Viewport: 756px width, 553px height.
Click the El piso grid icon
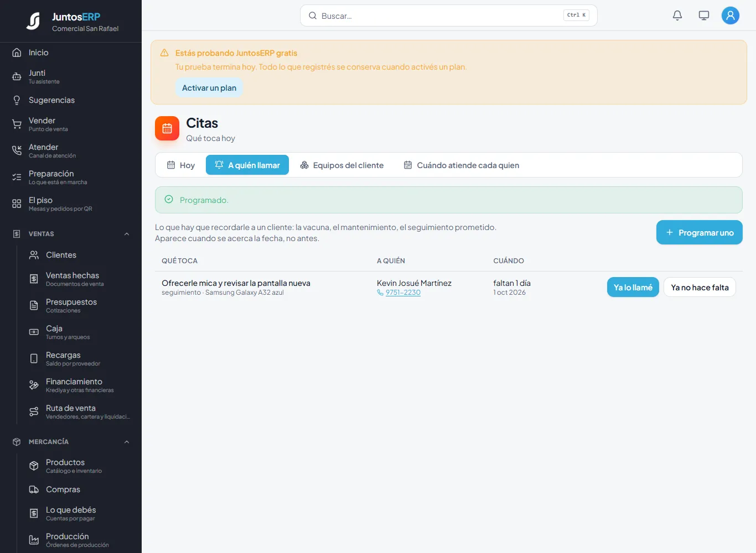[17, 204]
